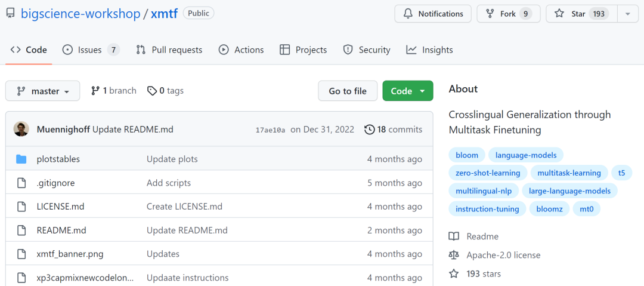Open the Pull requests tab
The width and height of the screenshot is (644, 286).
(x=169, y=50)
